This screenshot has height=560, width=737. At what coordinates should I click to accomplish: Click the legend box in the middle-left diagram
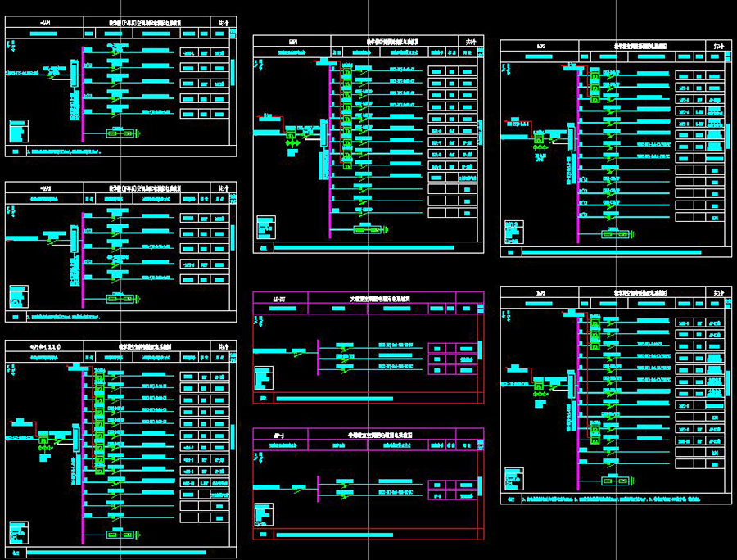(x=19, y=296)
